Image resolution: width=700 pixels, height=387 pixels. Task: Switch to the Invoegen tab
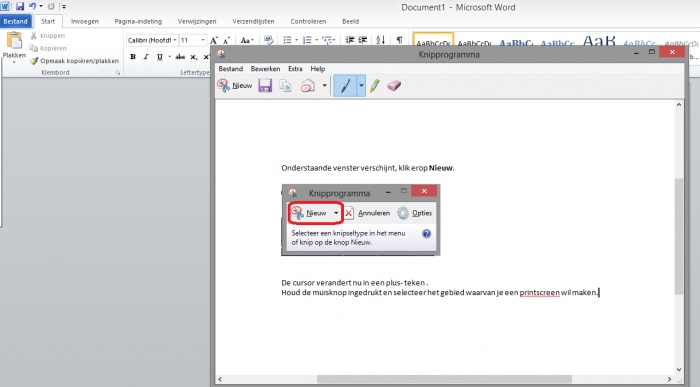(85, 21)
